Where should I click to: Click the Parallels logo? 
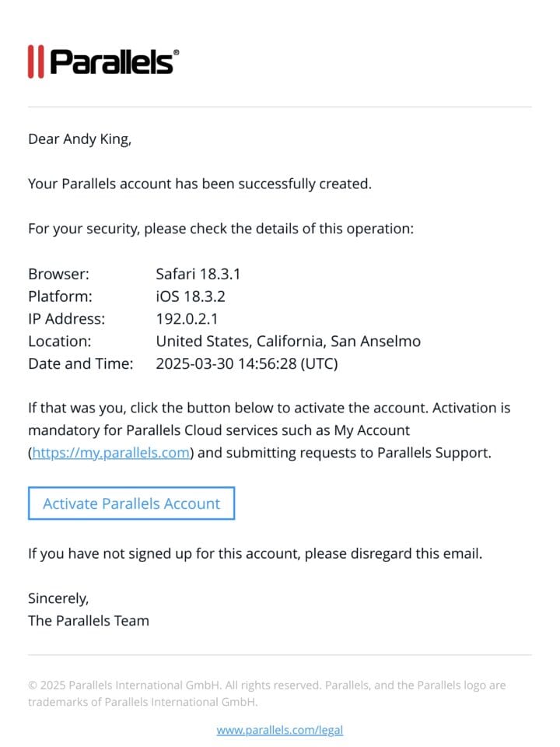103,61
